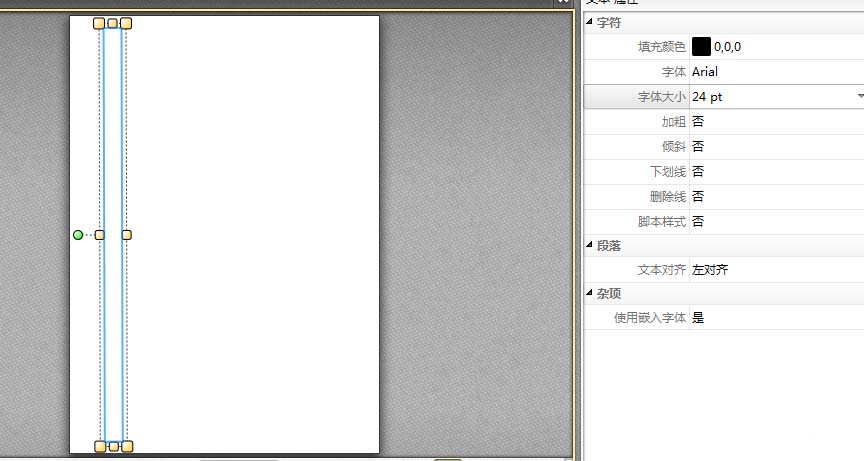Toggle the 加粗 (bold) value
Screen dimensions: 864x461
(x=698, y=121)
